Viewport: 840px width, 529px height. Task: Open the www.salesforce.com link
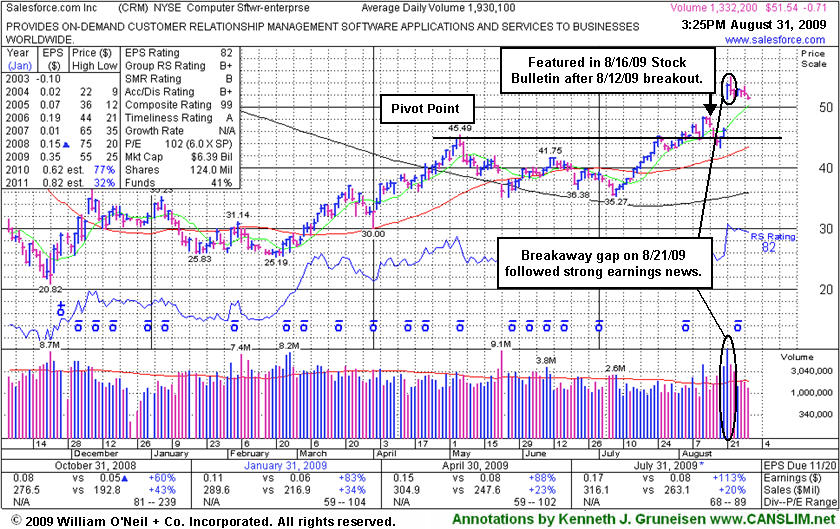point(775,40)
